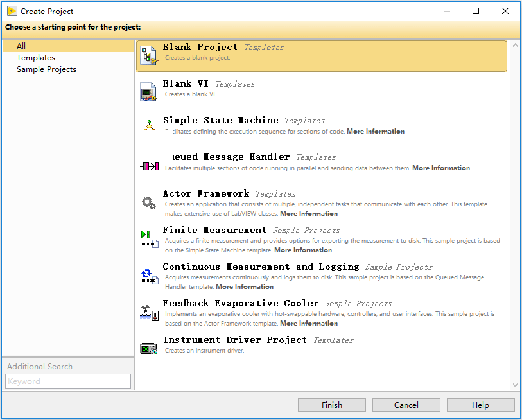Click the Create Project title bar icon

12,11
